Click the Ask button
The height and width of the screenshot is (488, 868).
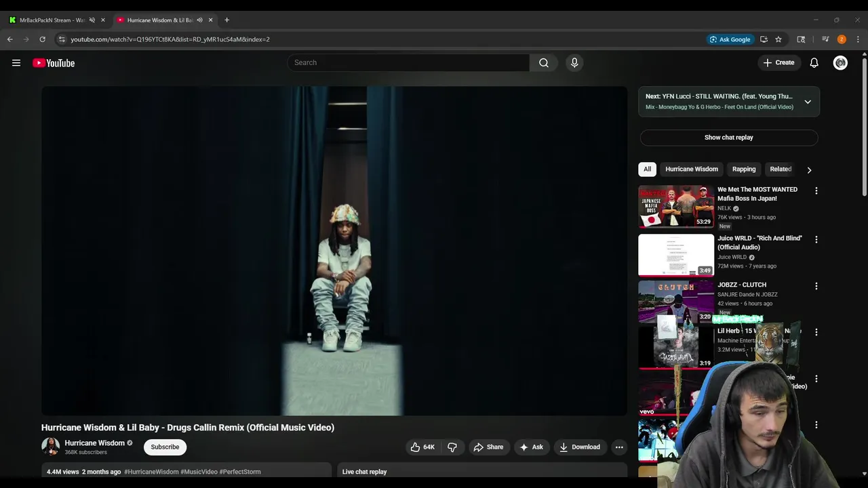(531, 447)
